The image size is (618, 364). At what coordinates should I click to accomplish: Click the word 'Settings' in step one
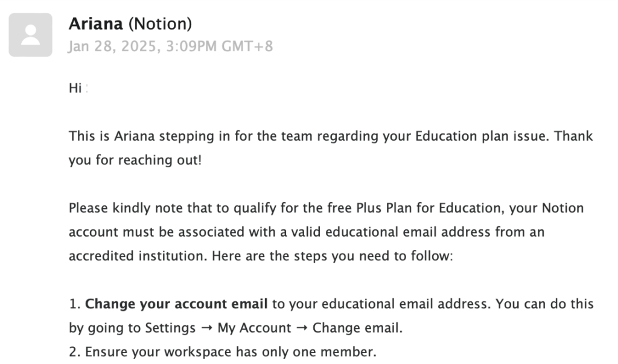coord(170,328)
